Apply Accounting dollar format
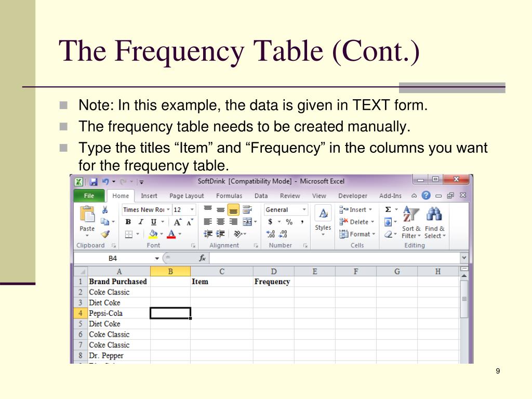Viewport: 532px width, 399px height. click(270, 222)
